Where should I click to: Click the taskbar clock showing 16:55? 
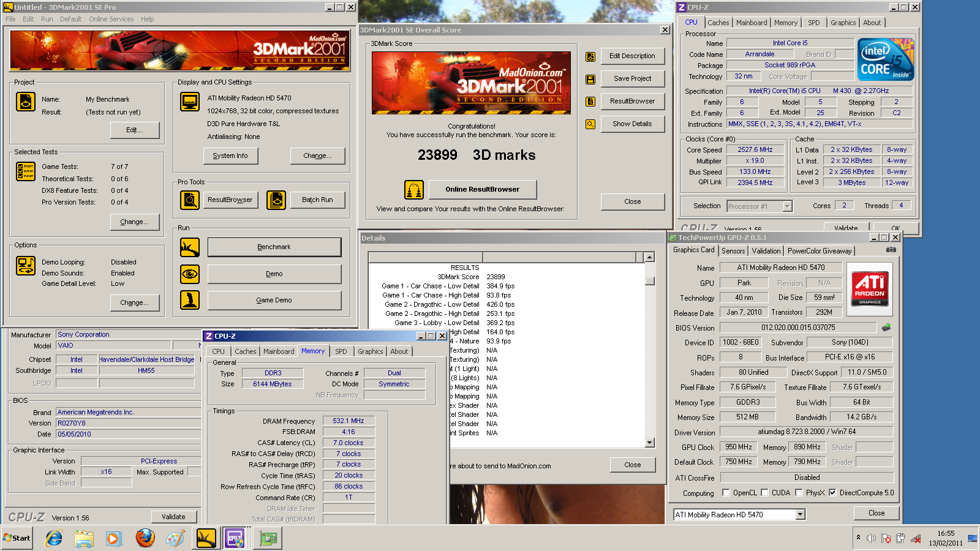pyautogui.click(x=946, y=533)
